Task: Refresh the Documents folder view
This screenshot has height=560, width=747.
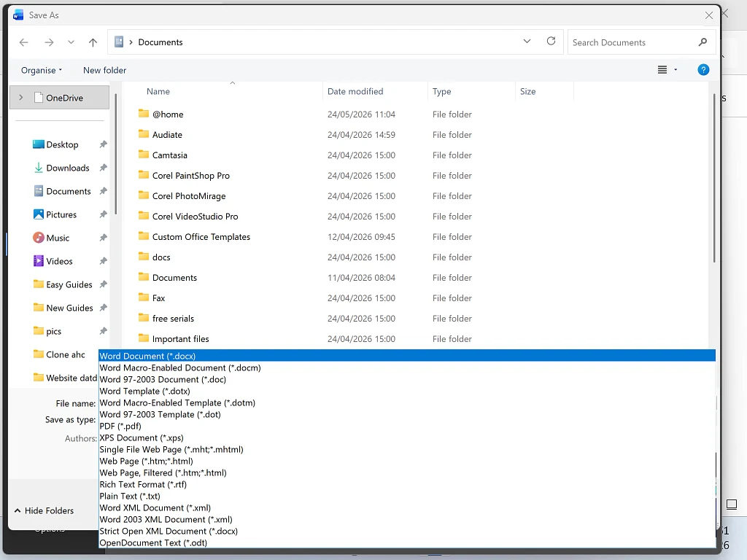Action: click(x=551, y=42)
